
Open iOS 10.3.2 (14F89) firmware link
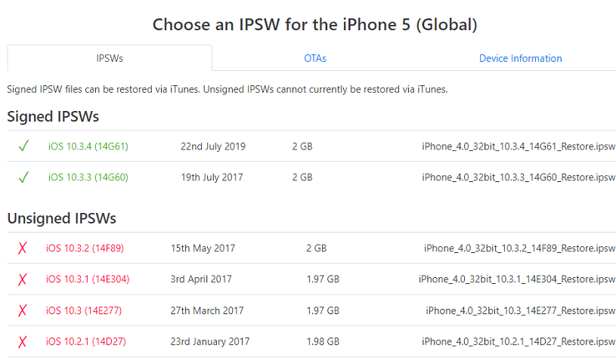[85, 248]
